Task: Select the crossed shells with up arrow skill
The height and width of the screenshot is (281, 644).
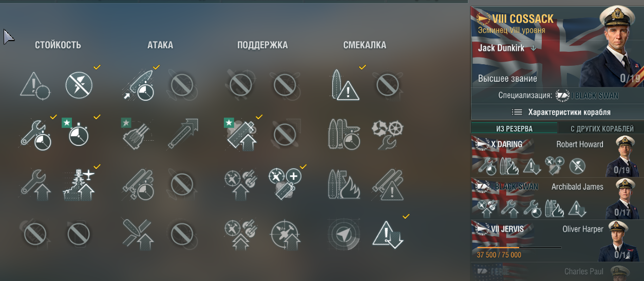Action: tap(137, 234)
